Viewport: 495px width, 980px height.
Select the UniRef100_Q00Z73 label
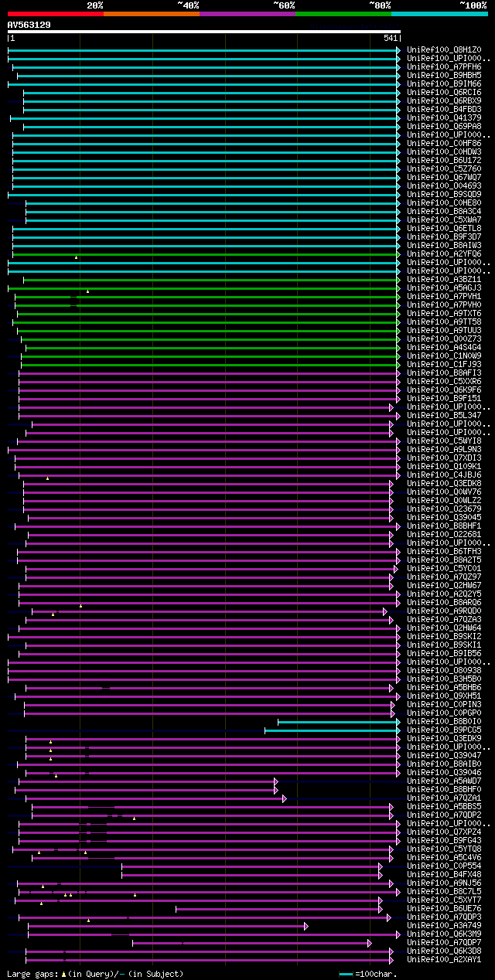tap(444, 339)
